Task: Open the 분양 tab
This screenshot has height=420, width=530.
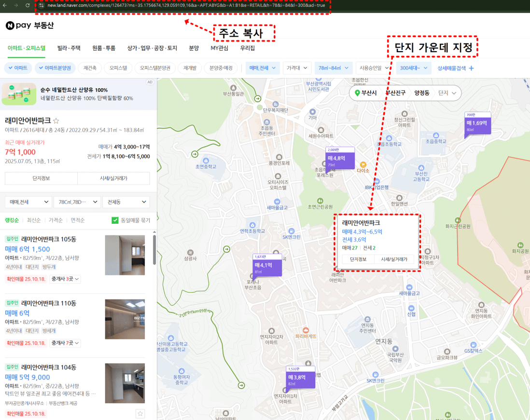Action: point(194,48)
